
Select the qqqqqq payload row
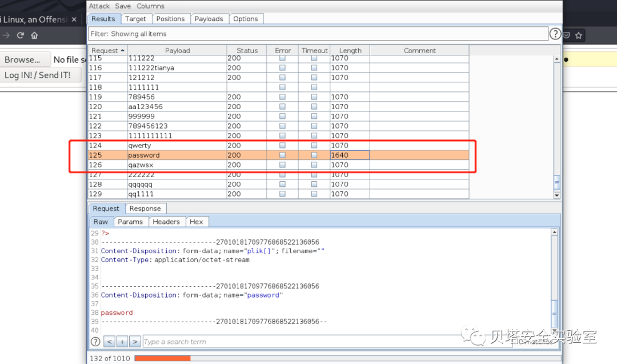point(279,184)
